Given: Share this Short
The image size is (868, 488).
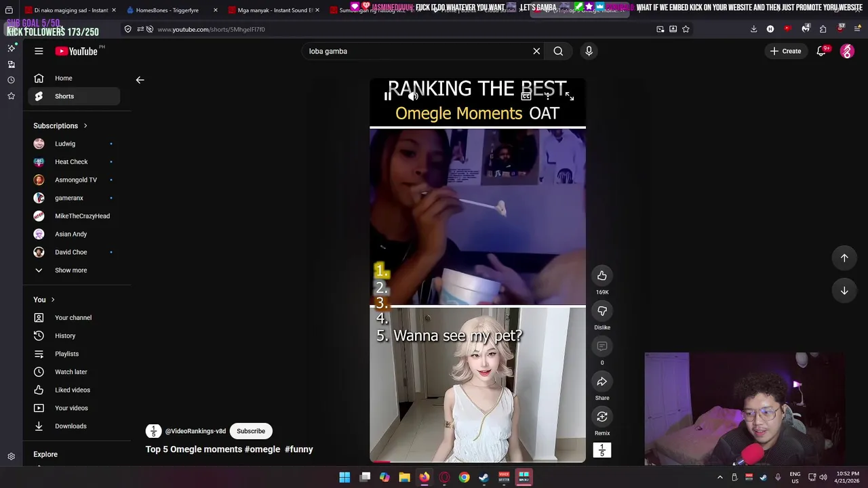Looking at the screenshot, I should [x=602, y=381].
